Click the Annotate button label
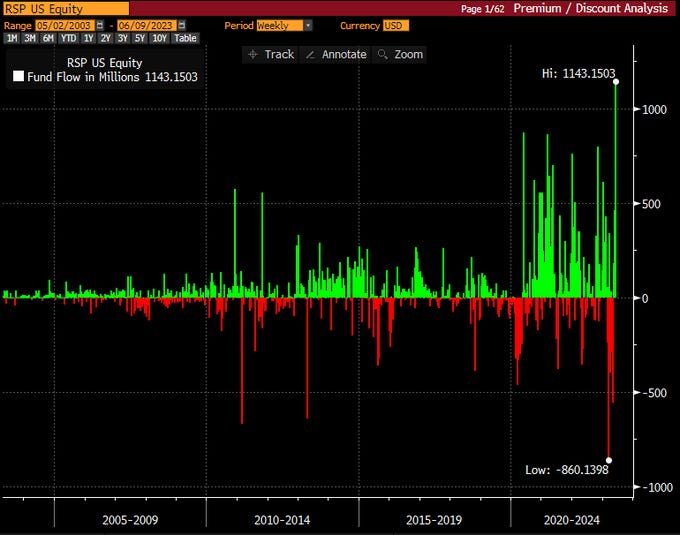680x535 pixels. click(x=344, y=55)
